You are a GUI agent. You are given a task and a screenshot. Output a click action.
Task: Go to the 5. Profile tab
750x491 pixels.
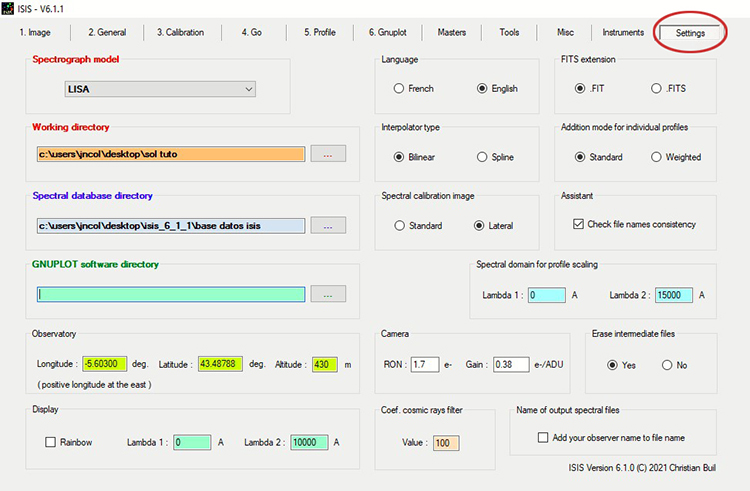[x=320, y=33]
